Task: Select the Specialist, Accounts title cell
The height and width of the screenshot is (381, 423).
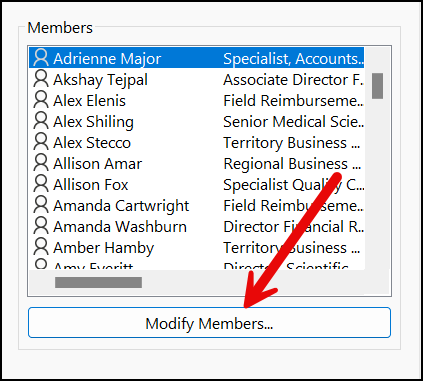Action: (293, 59)
